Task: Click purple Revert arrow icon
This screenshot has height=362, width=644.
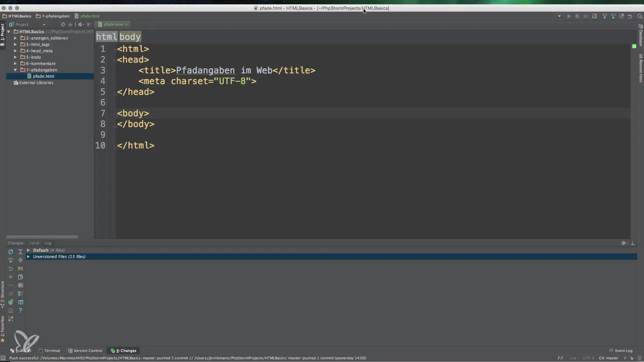Action: (630, 16)
